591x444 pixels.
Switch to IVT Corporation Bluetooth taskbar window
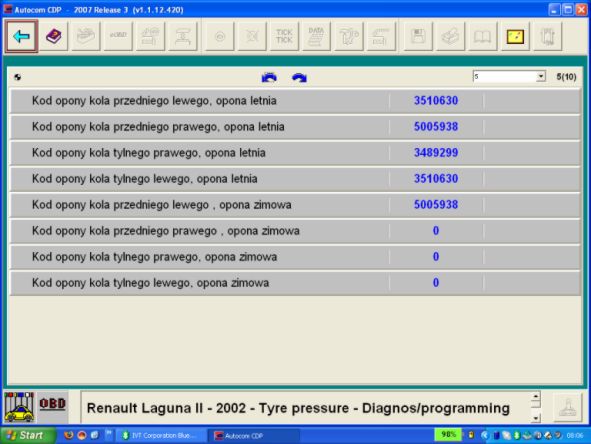pyautogui.click(x=161, y=436)
